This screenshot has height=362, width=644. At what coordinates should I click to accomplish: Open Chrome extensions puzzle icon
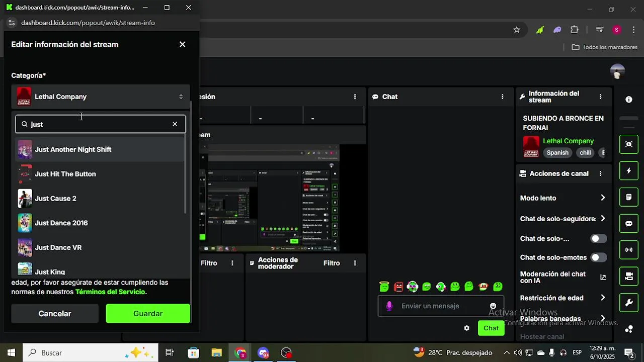pos(575,30)
